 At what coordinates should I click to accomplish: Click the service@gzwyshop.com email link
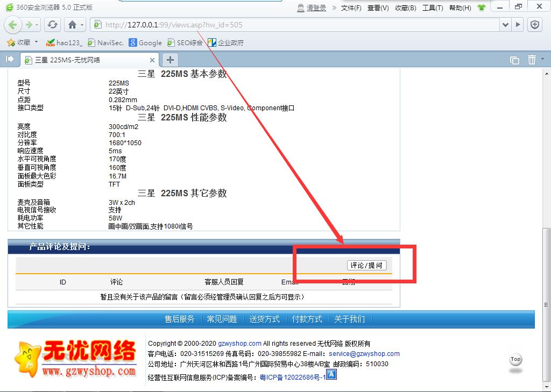tap(364, 354)
